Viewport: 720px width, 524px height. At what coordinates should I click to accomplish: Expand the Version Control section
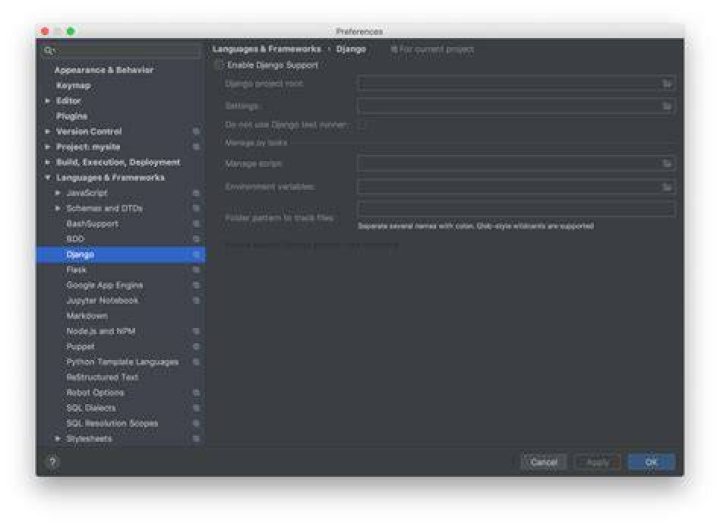48,131
